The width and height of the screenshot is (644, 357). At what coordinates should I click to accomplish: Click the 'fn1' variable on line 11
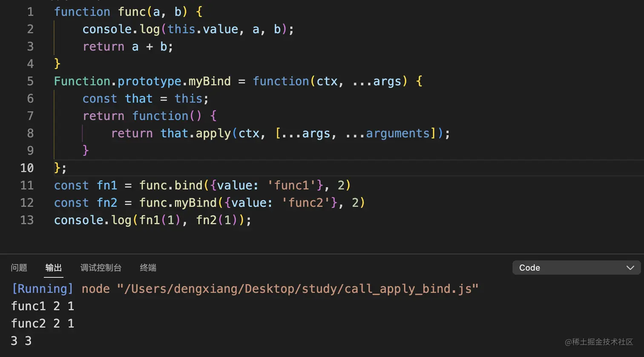click(107, 186)
